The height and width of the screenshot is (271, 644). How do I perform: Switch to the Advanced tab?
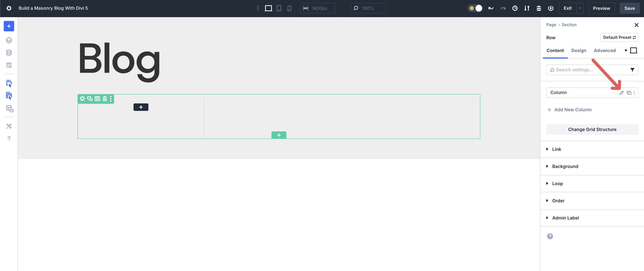coord(605,50)
